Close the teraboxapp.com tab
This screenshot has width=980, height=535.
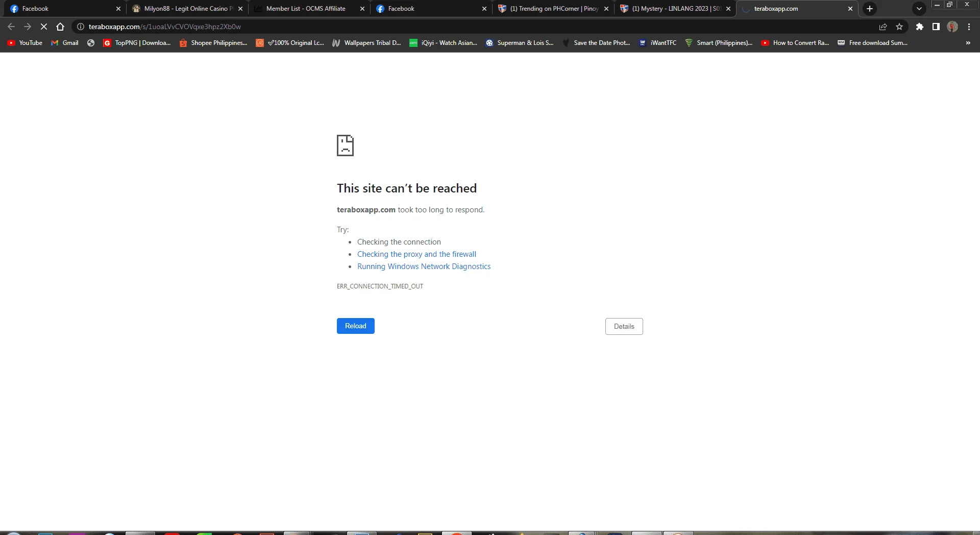(x=850, y=9)
